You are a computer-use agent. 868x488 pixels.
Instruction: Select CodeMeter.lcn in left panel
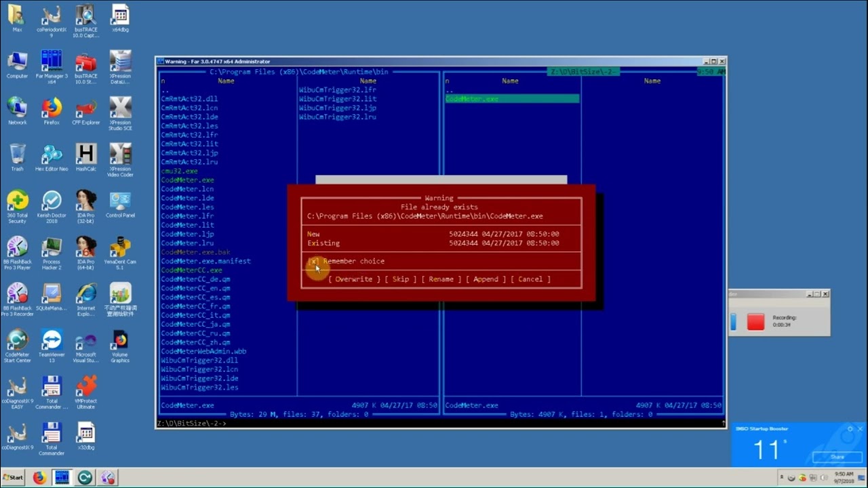click(x=187, y=189)
